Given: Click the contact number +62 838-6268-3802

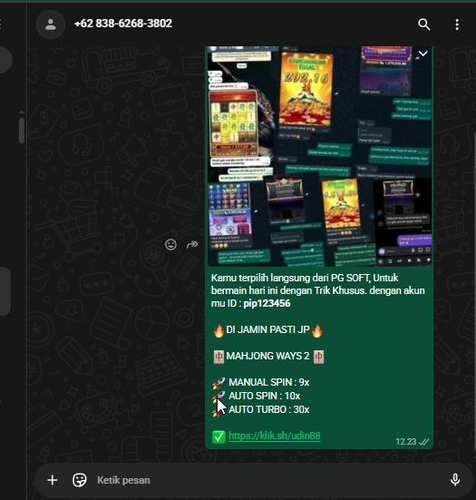Looking at the screenshot, I should 123,24.
